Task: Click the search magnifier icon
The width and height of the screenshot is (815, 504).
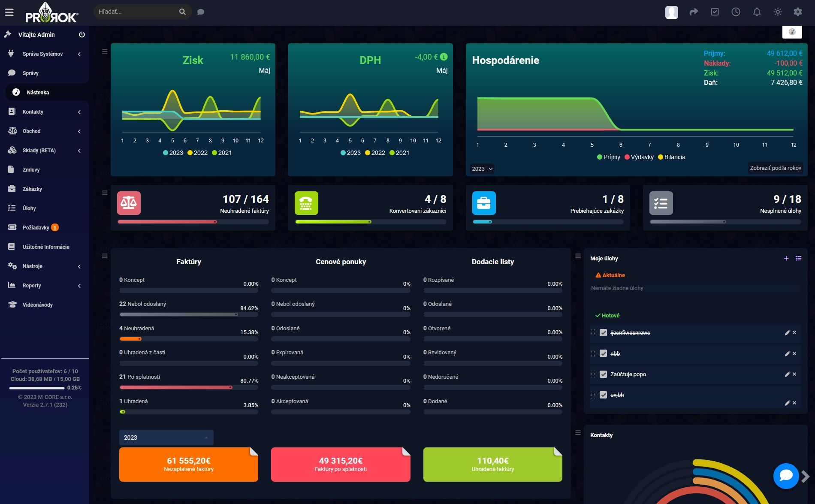Action: pyautogui.click(x=182, y=12)
